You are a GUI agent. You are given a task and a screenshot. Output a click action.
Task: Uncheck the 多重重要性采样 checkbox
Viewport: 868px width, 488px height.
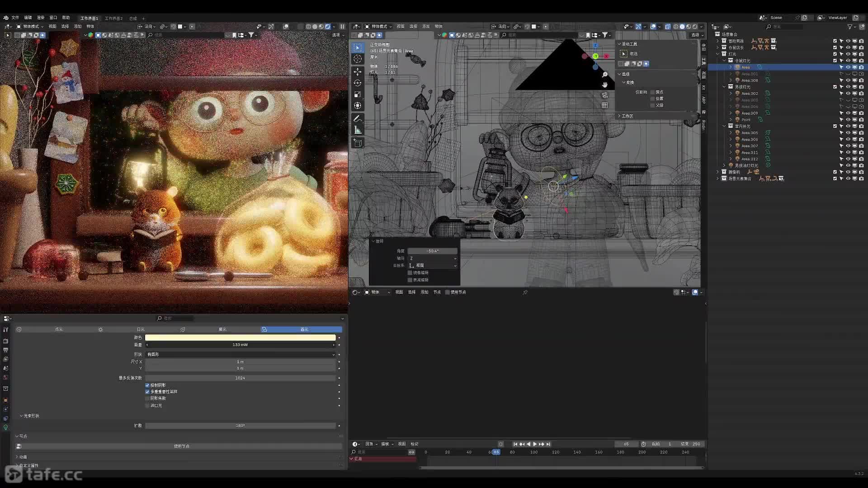pyautogui.click(x=147, y=392)
